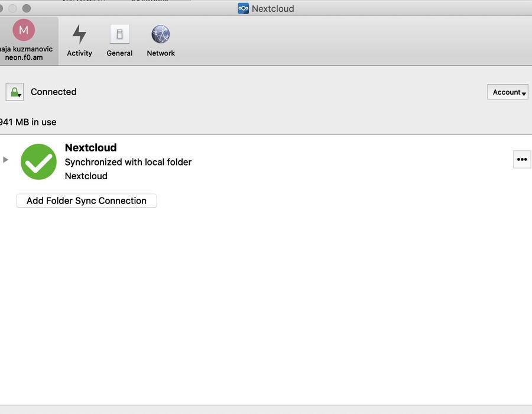Click 'Synchronized with local folder' text
Image resolution: width=532 pixels, height=414 pixels.
coord(128,162)
